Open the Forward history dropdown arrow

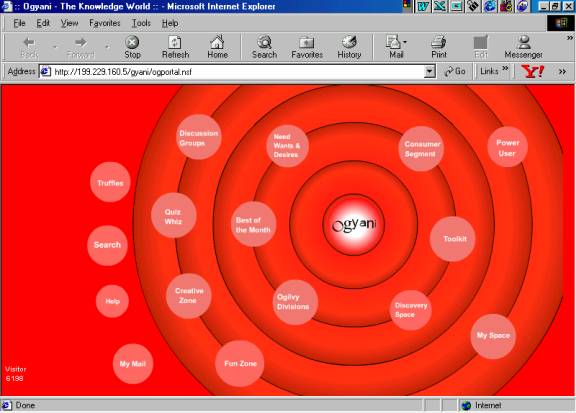point(107,47)
